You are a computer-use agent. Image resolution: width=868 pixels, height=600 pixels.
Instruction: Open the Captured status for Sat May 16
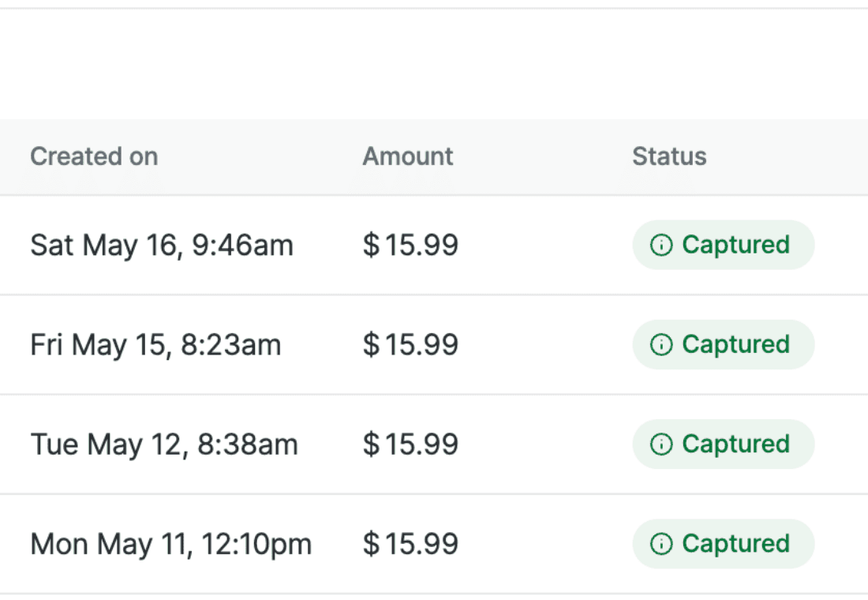pyautogui.click(x=723, y=245)
